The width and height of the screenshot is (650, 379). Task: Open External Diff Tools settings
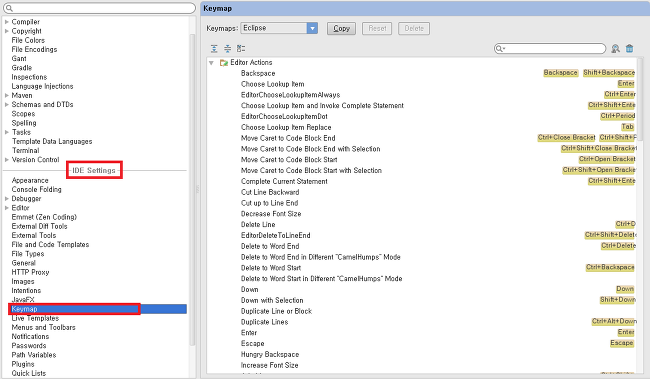click(x=39, y=226)
